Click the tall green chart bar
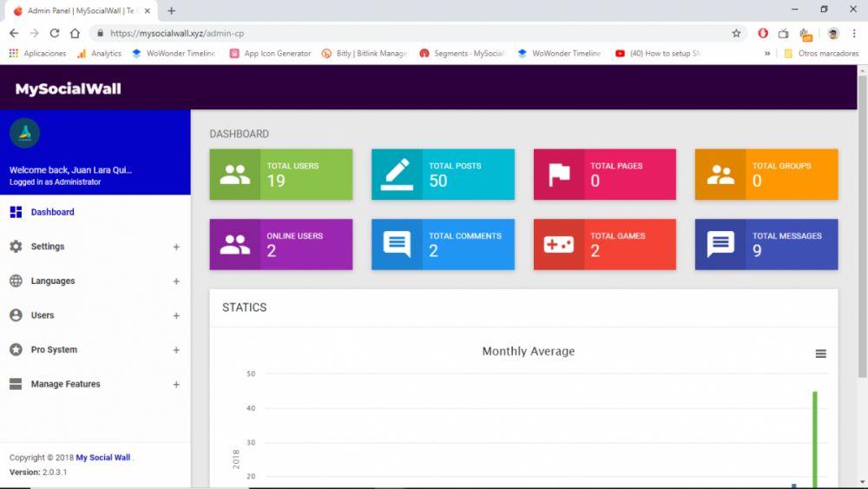Image resolution: width=868 pixels, height=489 pixels. 815,439
